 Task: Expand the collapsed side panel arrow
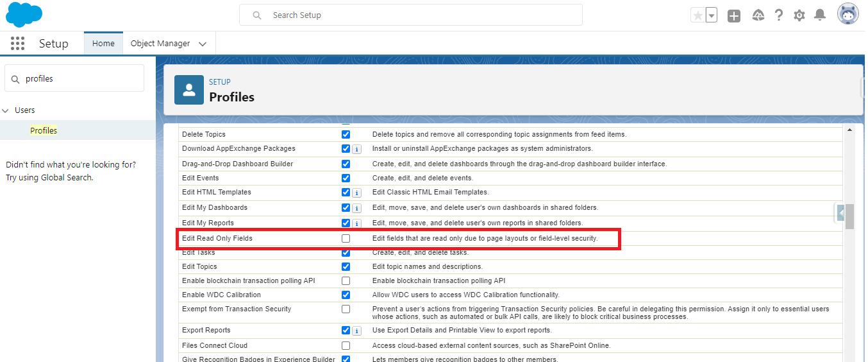(x=840, y=212)
